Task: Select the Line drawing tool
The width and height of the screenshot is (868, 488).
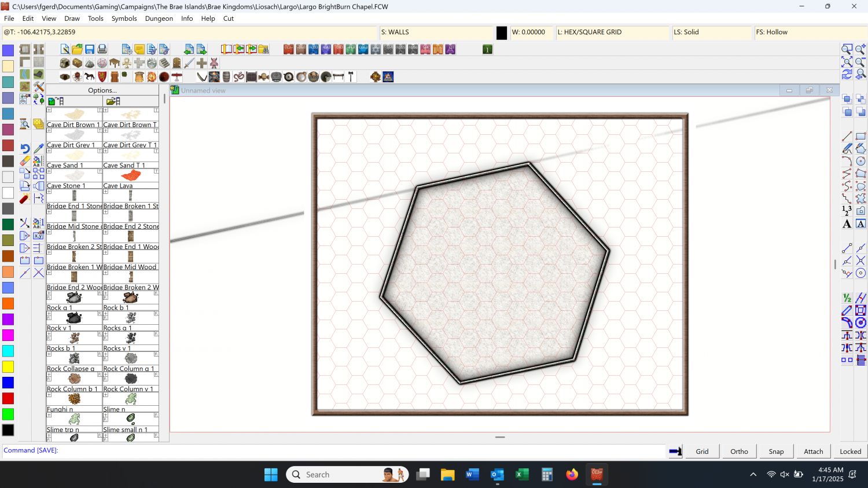Action: click(x=847, y=137)
